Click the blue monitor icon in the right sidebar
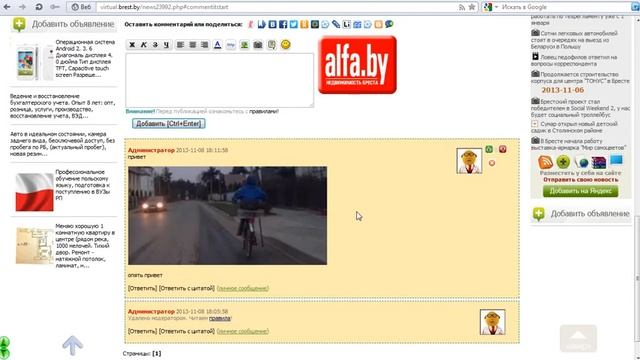The width and height of the screenshot is (640, 360). tap(616, 160)
